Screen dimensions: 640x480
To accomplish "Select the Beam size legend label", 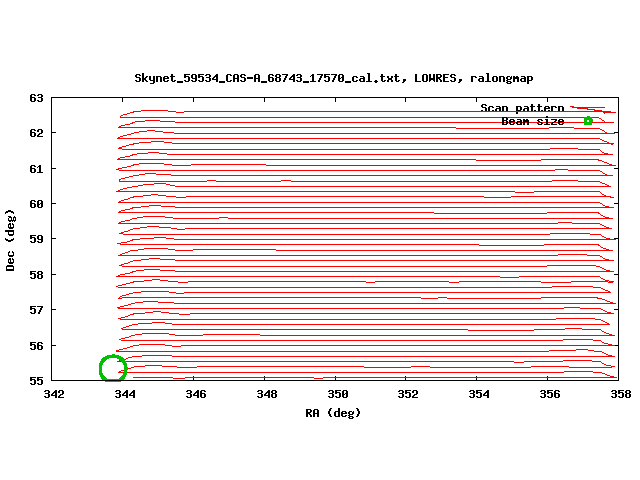I will click(x=533, y=121).
